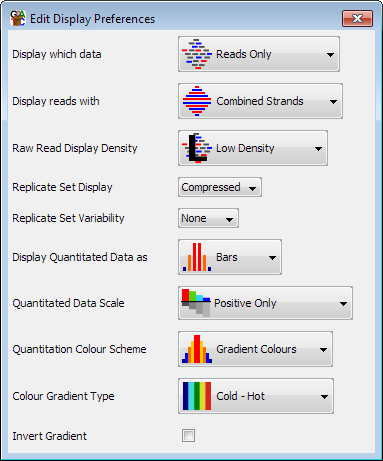This screenshot has height=461, width=383.
Task: Expand Gradient Colours dropdown arrow
Action: click(323, 350)
